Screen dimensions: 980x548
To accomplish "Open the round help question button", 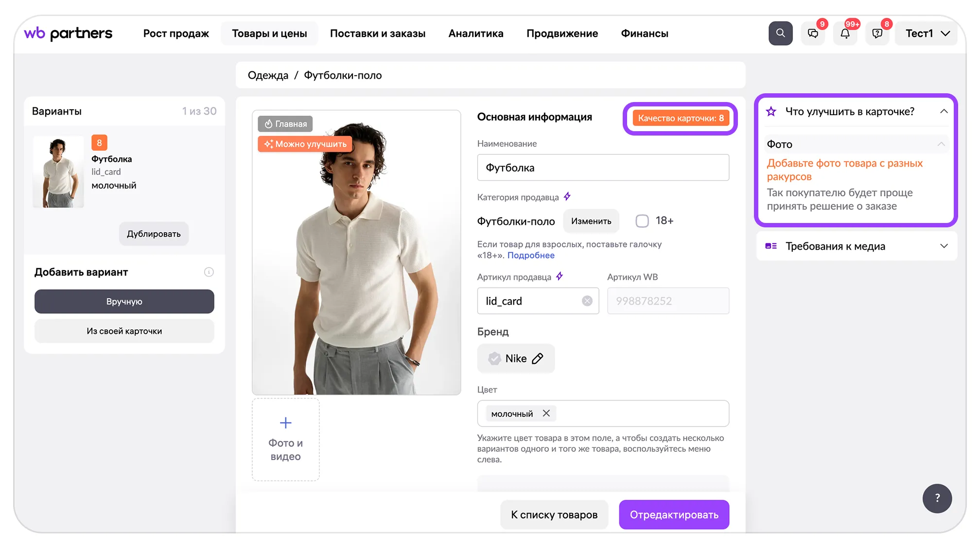I will pyautogui.click(x=937, y=498).
